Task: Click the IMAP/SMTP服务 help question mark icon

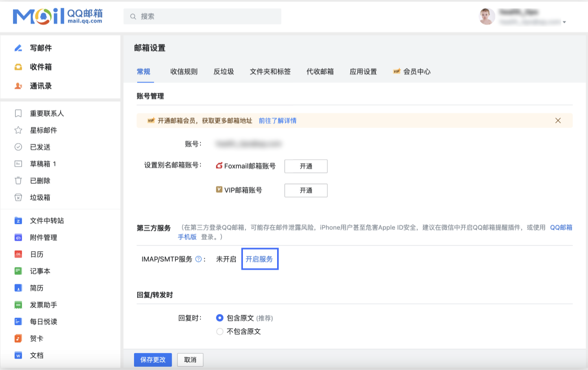Action: tap(199, 258)
